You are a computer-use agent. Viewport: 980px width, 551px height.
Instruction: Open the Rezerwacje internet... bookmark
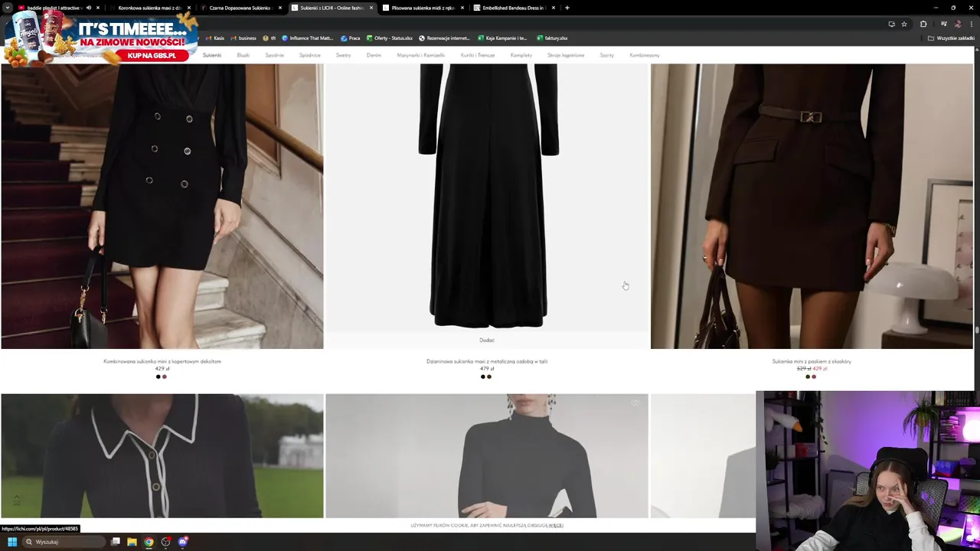tap(445, 37)
